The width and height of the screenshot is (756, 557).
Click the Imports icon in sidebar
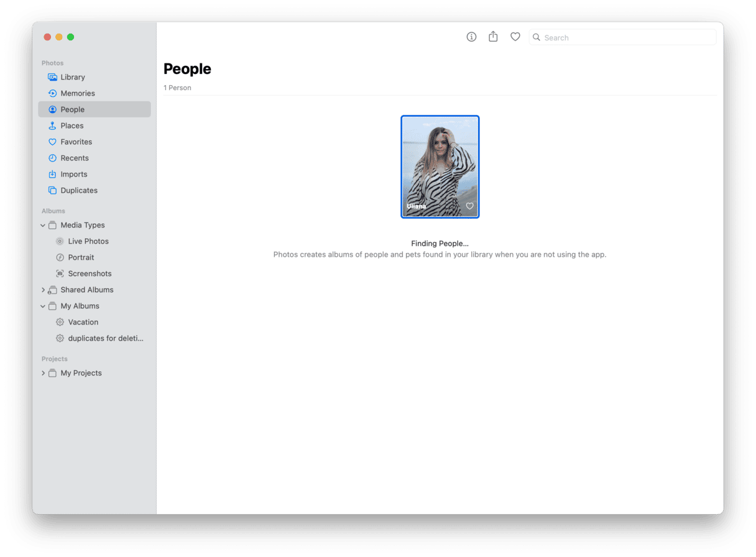pos(52,174)
